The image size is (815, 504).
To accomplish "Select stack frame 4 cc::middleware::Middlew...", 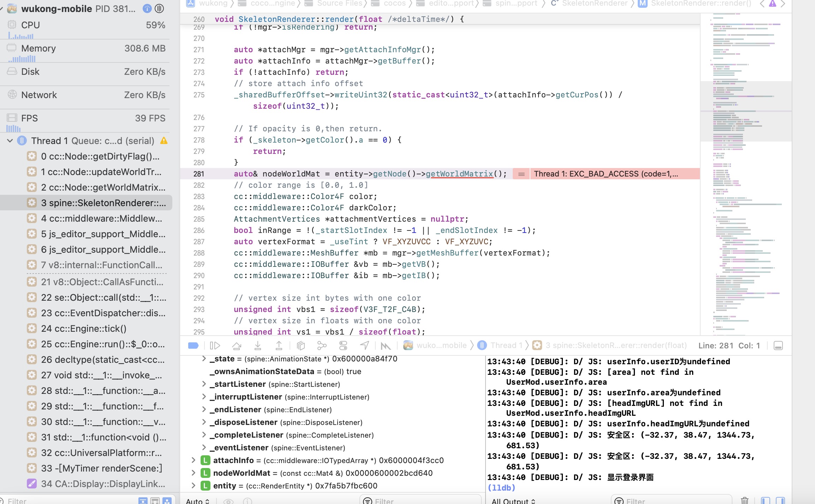I will click(102, 218).
